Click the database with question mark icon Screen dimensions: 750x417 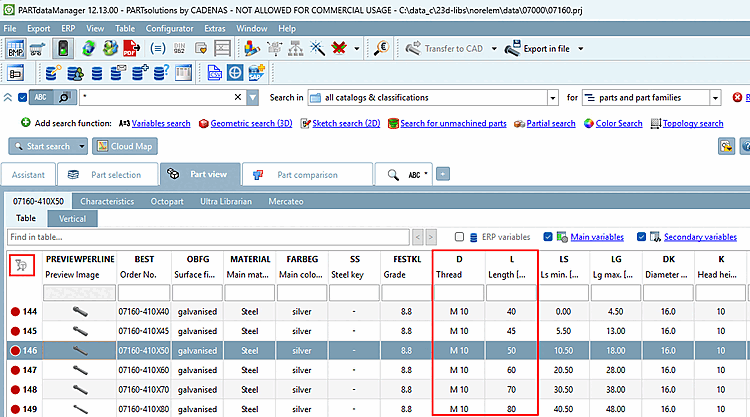[x=161, y=73]
